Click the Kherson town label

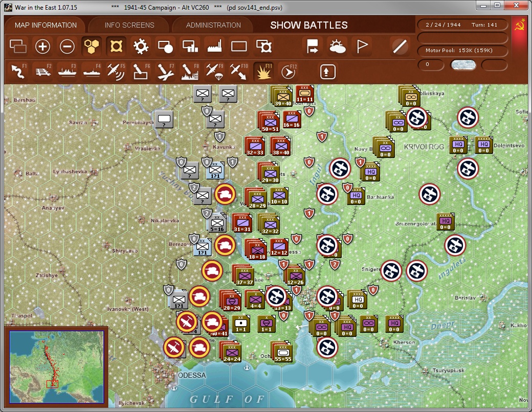click(x=404, y=342)
